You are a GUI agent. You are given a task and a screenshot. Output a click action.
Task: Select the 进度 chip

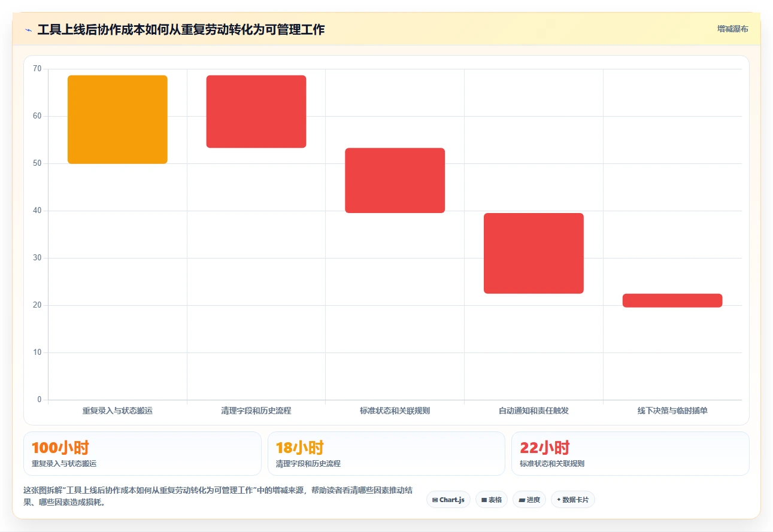(x=529, y=500)
